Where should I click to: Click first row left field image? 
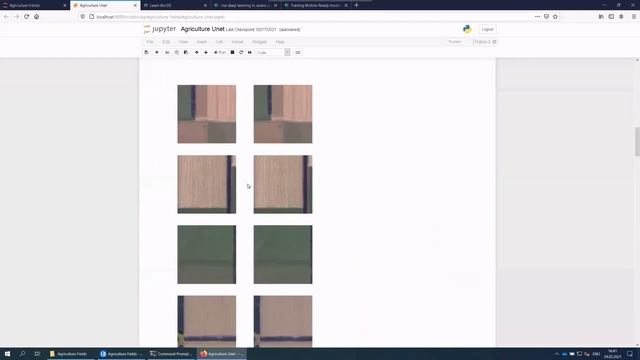[x=207, y=114]
